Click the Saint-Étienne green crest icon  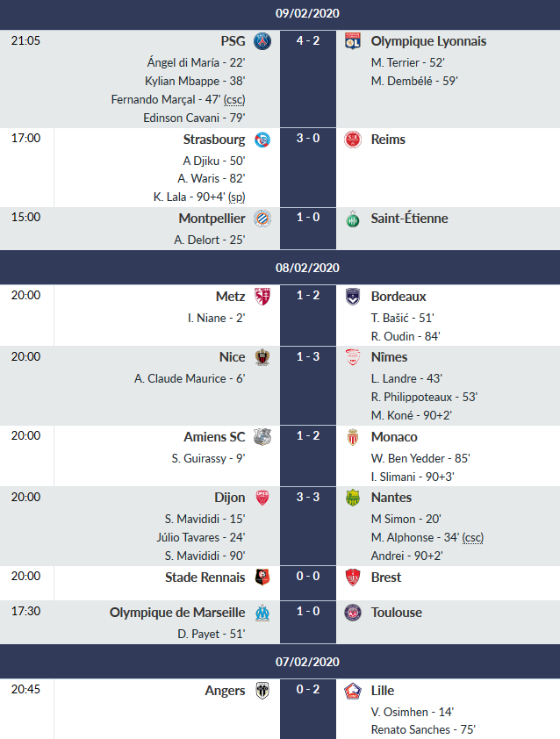pyautogui.click(x=353, y=219)
